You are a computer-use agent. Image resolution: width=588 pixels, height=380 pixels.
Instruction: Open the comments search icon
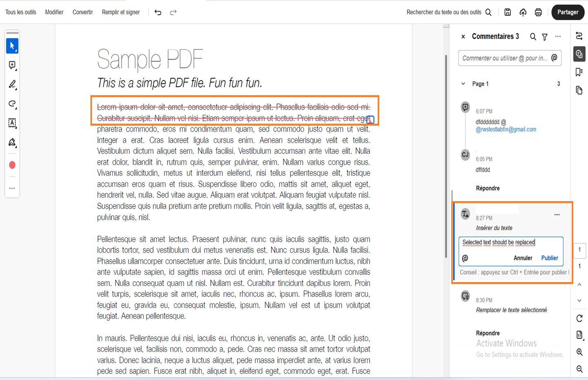coord(533,36)
